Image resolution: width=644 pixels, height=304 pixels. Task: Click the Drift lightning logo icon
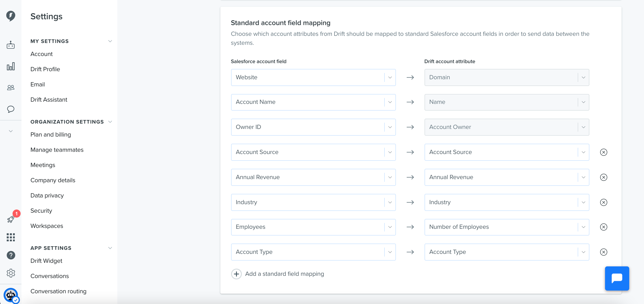point(11,16)
